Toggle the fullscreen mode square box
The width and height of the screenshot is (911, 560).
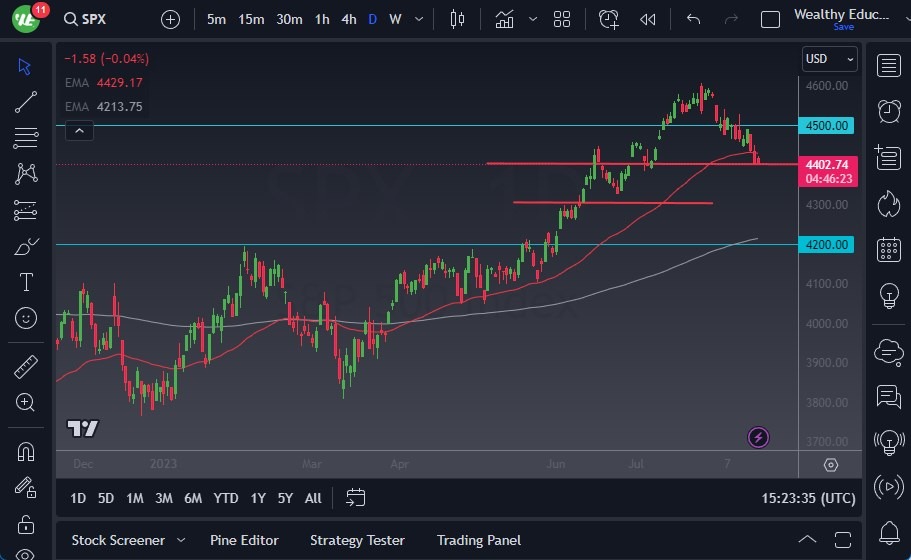pyautogui.click(x=770, y=19)
